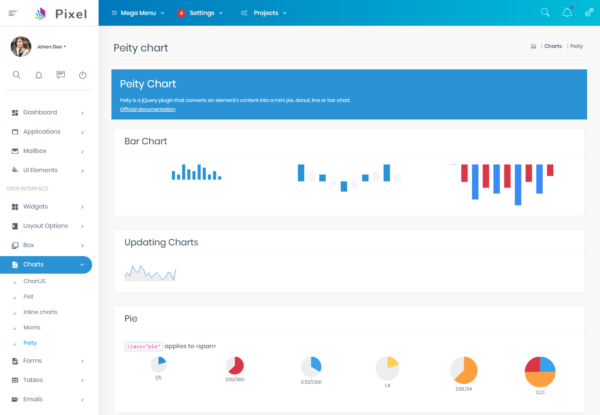This screenshot has height=415, width=600.
Task: Click the Peity breadcrumb link
Action: (x=576, y=46)
